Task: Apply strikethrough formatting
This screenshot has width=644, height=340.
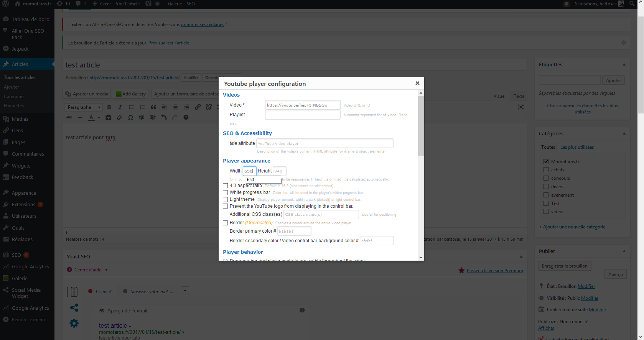Action: tap(69, 117)
